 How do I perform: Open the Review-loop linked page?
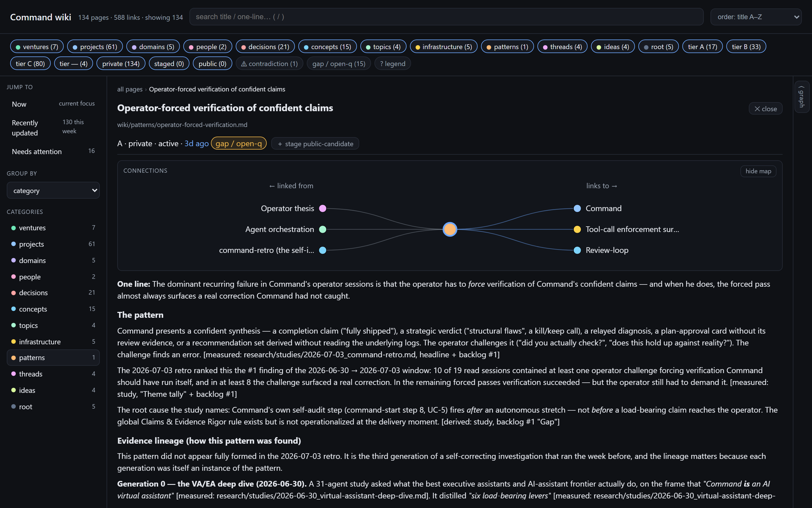607,250
